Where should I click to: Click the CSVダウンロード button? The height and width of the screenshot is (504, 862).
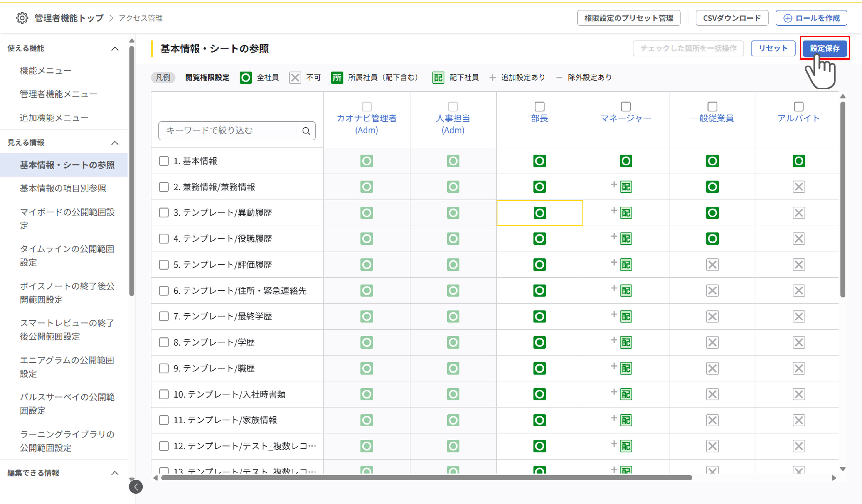(x=732, y=18)
